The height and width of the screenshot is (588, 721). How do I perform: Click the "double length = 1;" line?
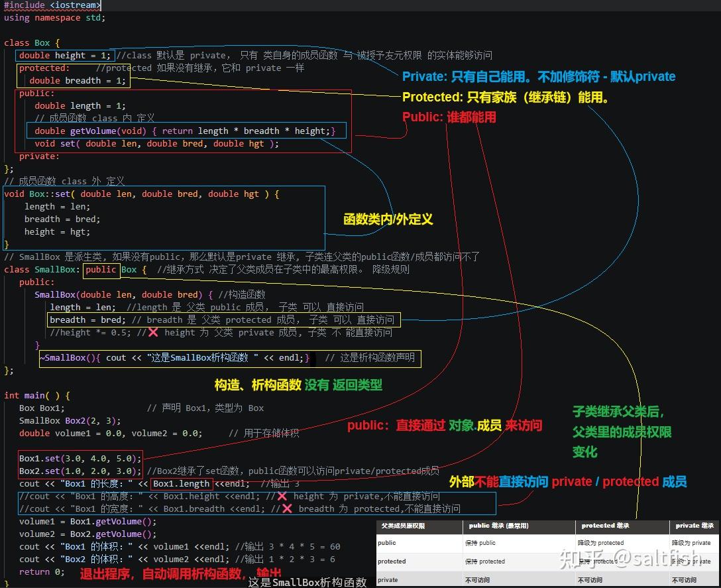pos(80,106)
